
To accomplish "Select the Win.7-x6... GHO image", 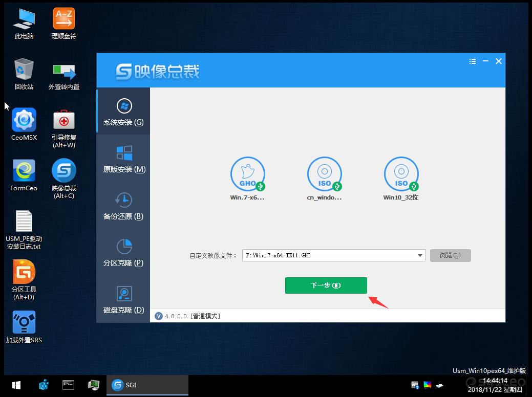I will (x=248, y=179).
